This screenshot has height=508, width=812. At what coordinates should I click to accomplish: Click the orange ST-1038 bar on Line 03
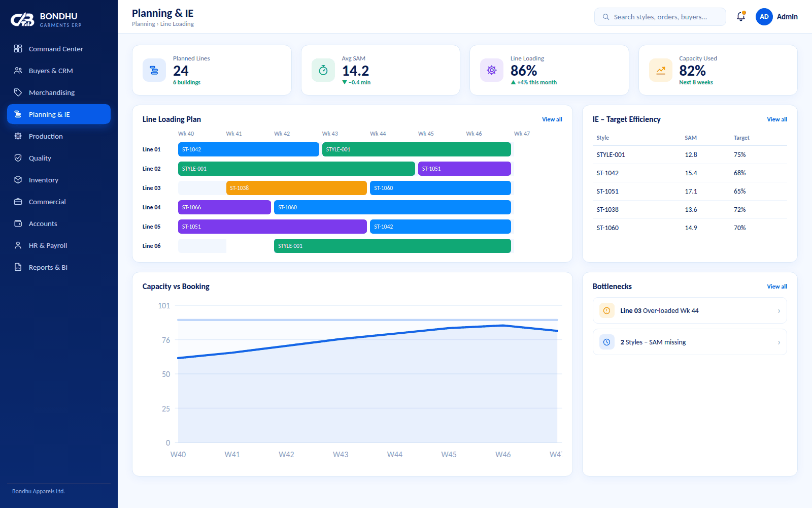point(296,188)
